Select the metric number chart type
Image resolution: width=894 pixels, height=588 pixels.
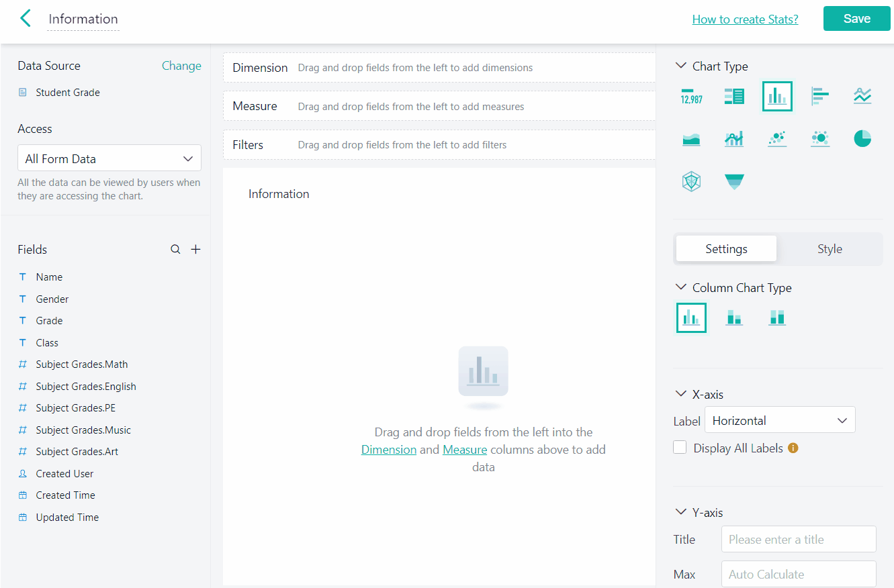tap(691, 97)
